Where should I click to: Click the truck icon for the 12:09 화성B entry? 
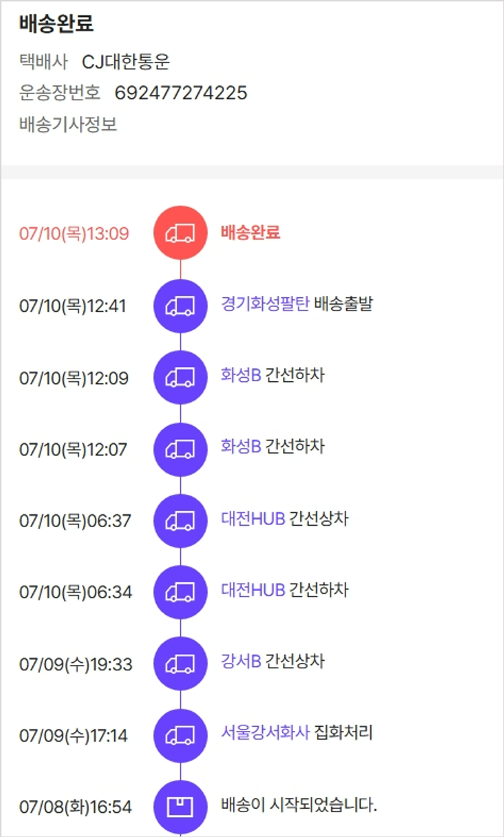[180, 377]
